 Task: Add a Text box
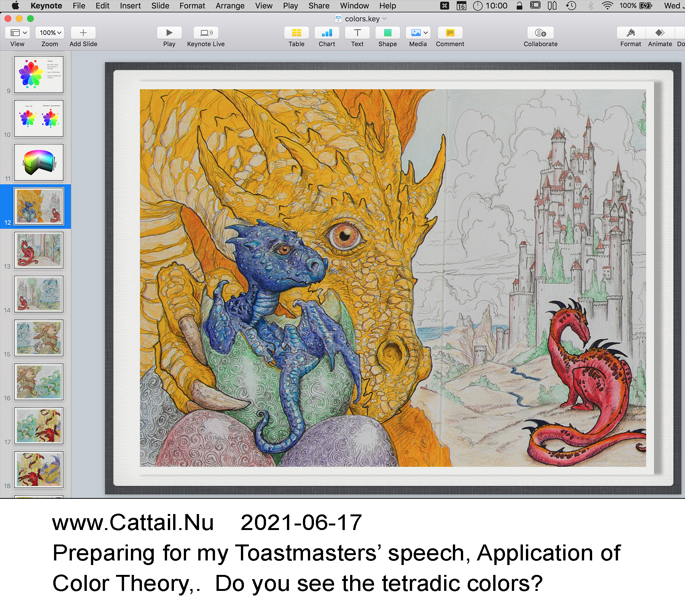pos(357,33)
